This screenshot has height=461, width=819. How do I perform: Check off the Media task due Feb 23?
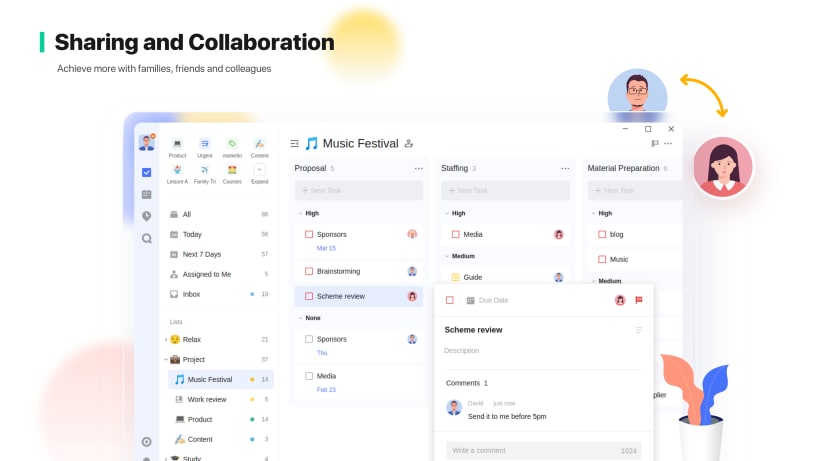click(309, 376)
